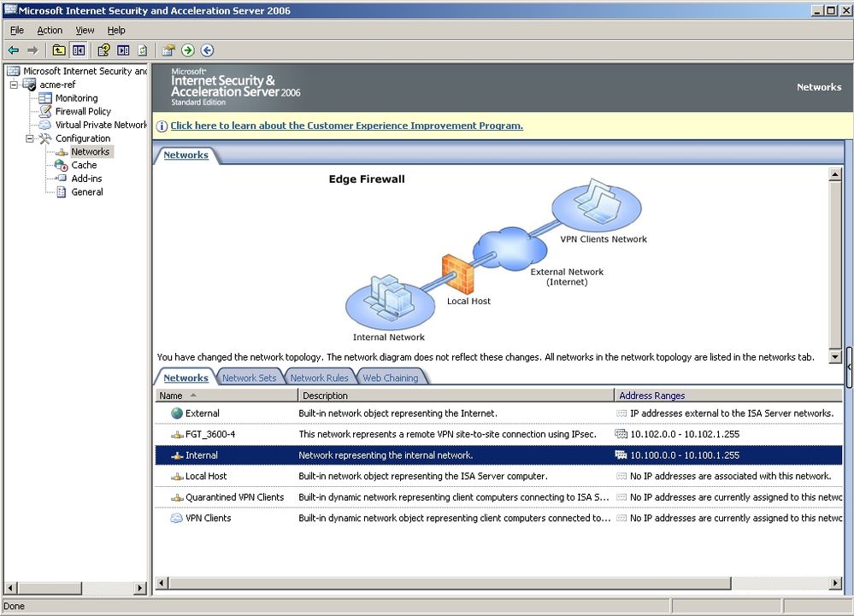The width and height of the screenshot is (854, 616).
Task: Click the address range icon for Internal
Action: (621, 455)
